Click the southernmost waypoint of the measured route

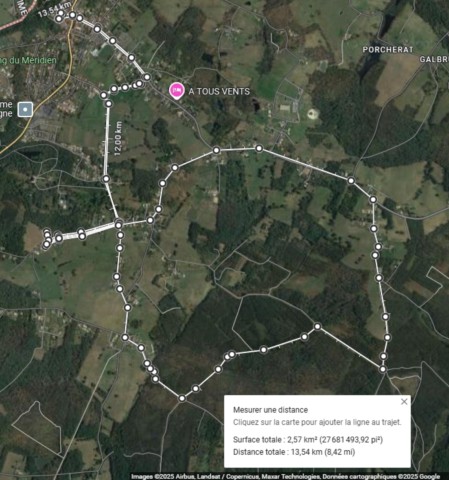(x=182, y=398)
